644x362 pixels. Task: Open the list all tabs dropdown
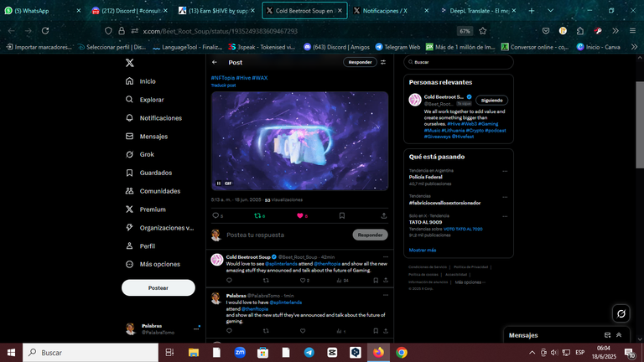(x=550, y=11)
